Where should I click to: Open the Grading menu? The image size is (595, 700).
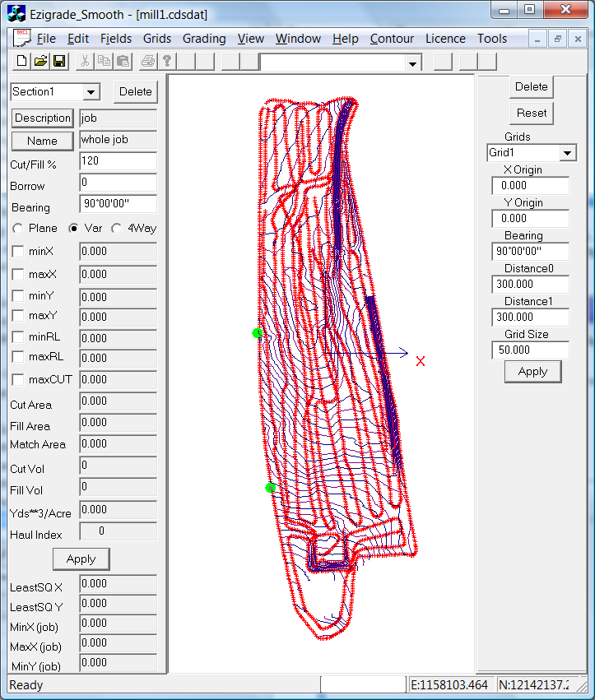click(204, 39)
